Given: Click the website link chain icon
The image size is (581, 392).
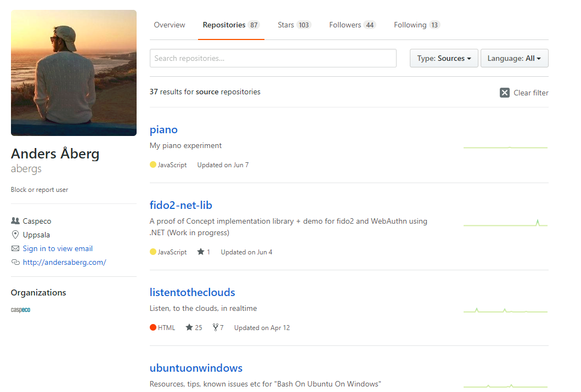Looking at the screenshot, I should pos(15,262).
